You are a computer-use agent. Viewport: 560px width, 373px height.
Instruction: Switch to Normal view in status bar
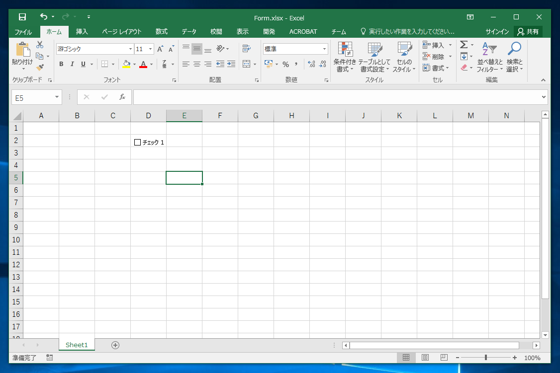[406, 357]
